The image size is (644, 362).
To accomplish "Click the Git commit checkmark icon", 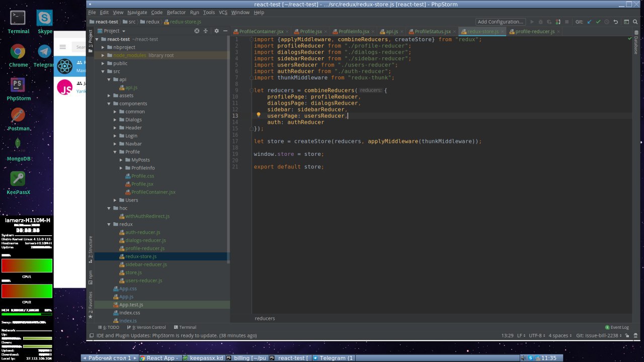I will 598,22.
